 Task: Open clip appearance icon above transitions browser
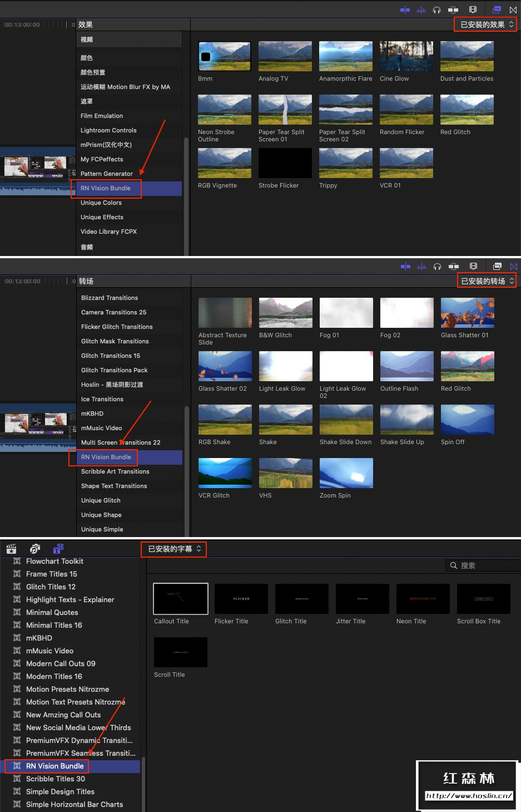[x=473, y=267]
